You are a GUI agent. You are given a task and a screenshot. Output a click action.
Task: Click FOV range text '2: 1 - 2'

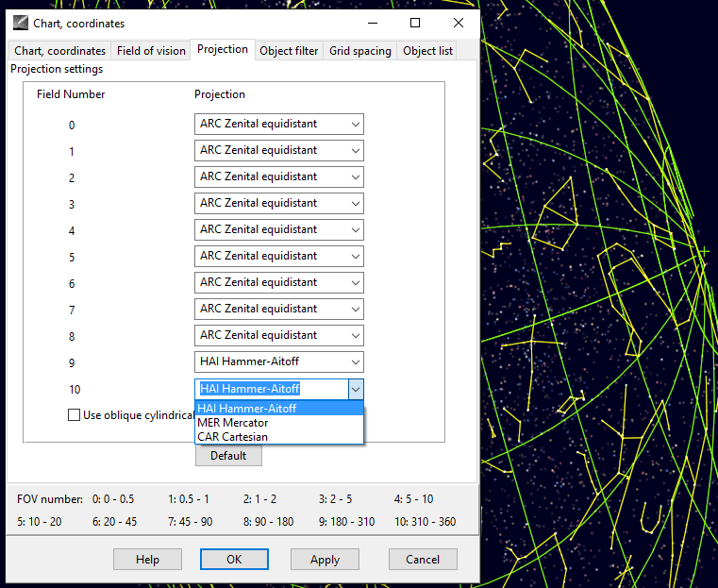pyautogui.click(x=259, y=498)
